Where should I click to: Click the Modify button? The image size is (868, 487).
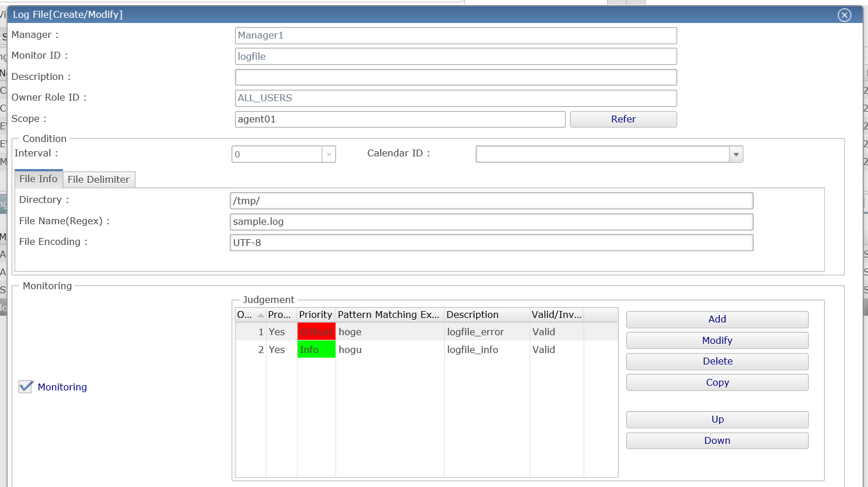coord(716,340)
